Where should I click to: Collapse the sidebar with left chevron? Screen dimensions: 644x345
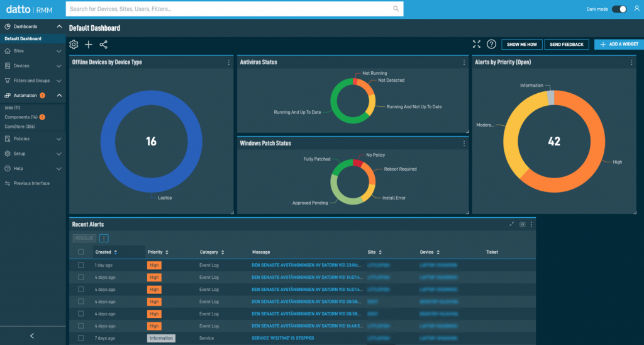32,336
